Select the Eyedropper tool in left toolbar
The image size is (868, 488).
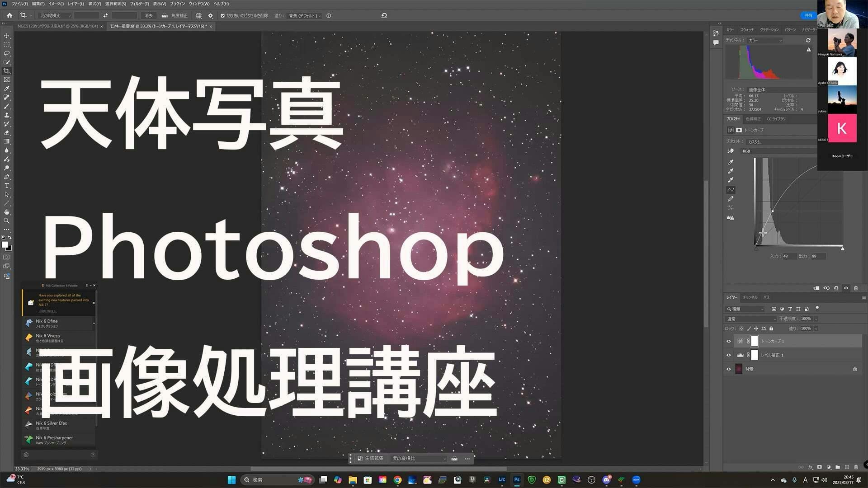coord(6,89)
